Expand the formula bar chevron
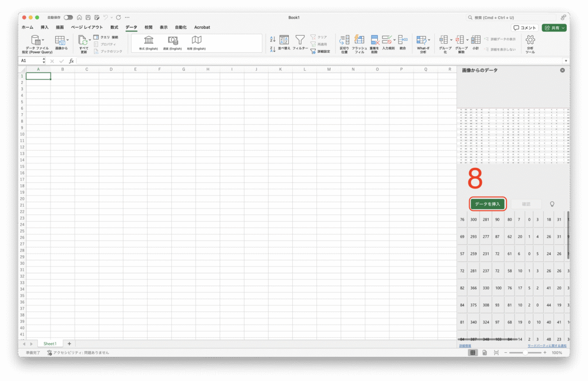Image resolution: width=588 pixels, height=381 pixels. [x=566, y=61]
